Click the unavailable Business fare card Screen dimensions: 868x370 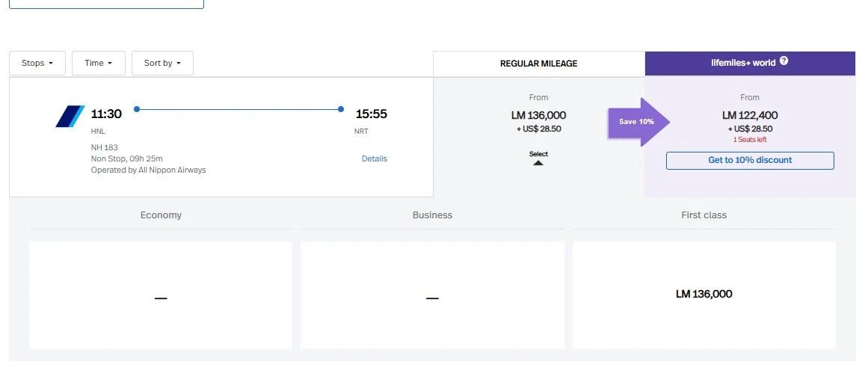[432, 295]
